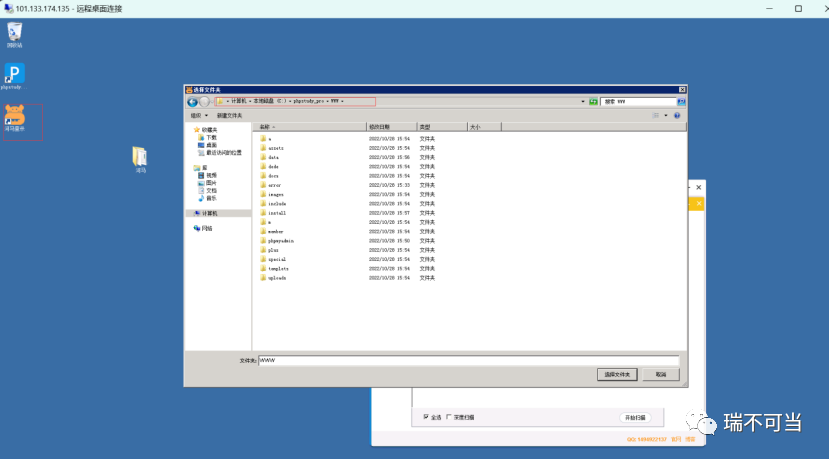Screen dimensions: 830x459
Task: Sort by the 名称 column header
Action: tap(310, 127)
